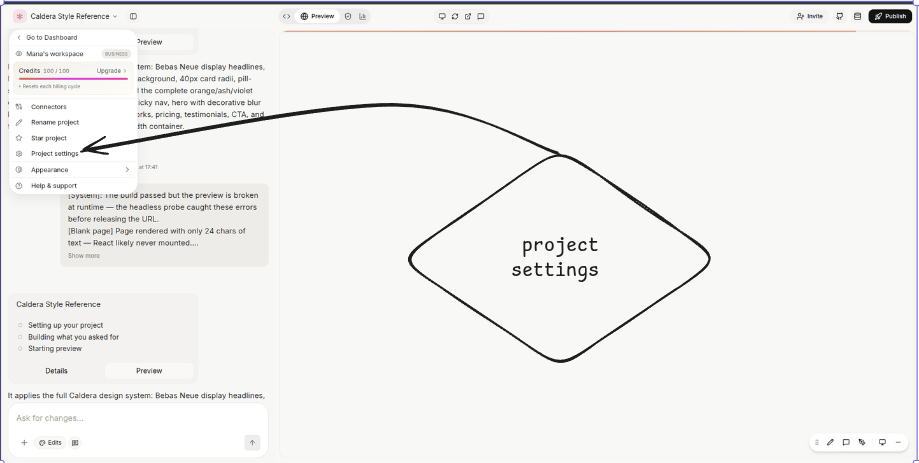Click Show more under the system message
This screenshot has height=463, width=919.
84,256
